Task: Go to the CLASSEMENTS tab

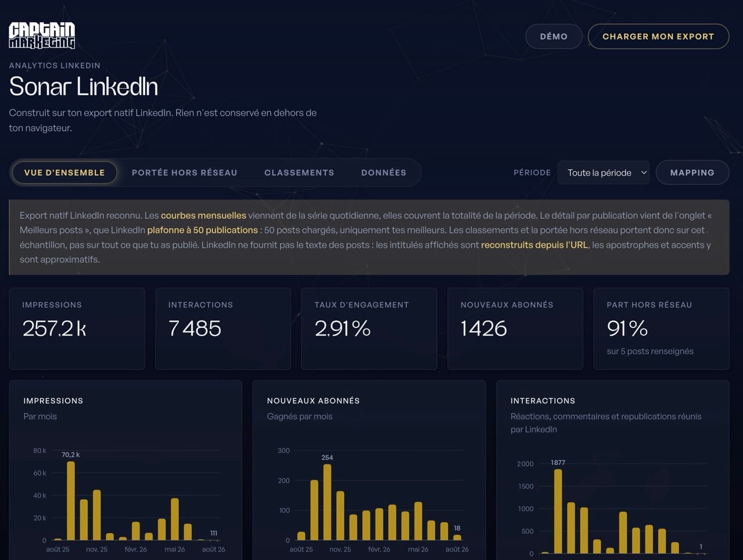Action: [299, 172]
